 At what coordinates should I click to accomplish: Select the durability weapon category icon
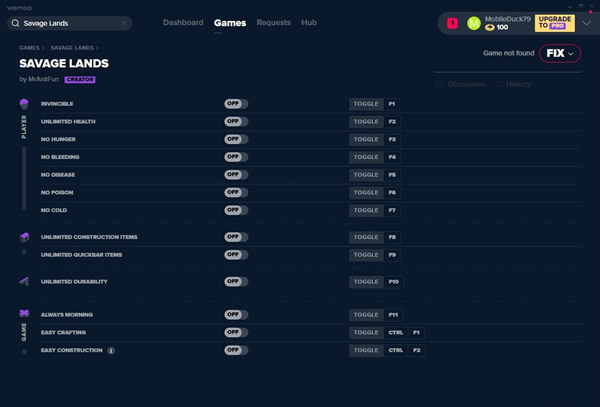tap(24, 282)
